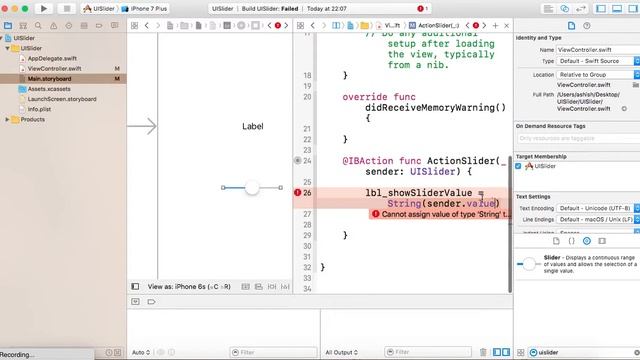This screenshot has height=360, width=640.
Task: Show the File inspector
Action: point(571,25)
